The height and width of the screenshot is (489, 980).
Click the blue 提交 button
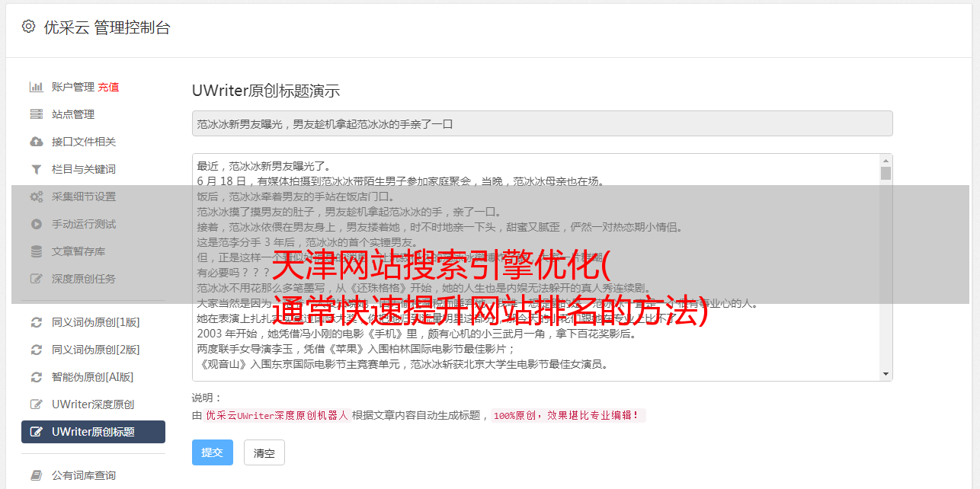tap(213, 452)
